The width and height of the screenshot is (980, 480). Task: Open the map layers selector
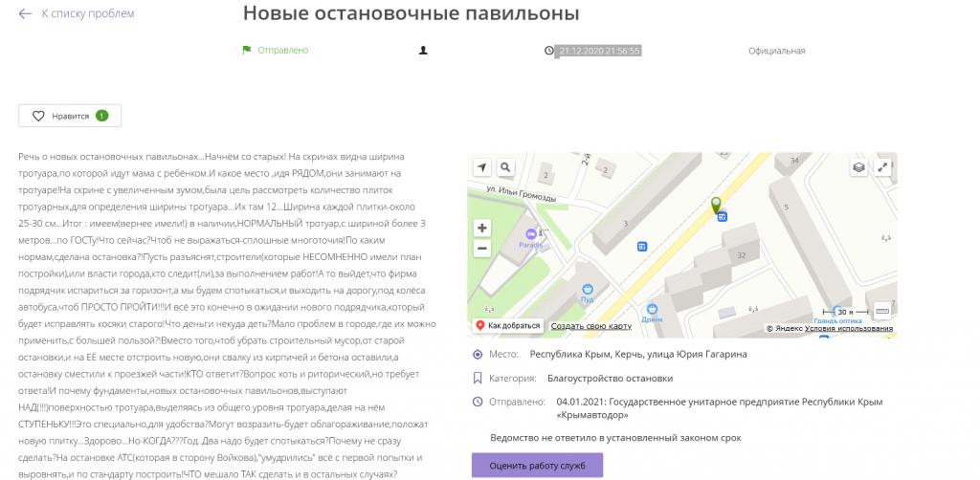click(x=858, y=167)
